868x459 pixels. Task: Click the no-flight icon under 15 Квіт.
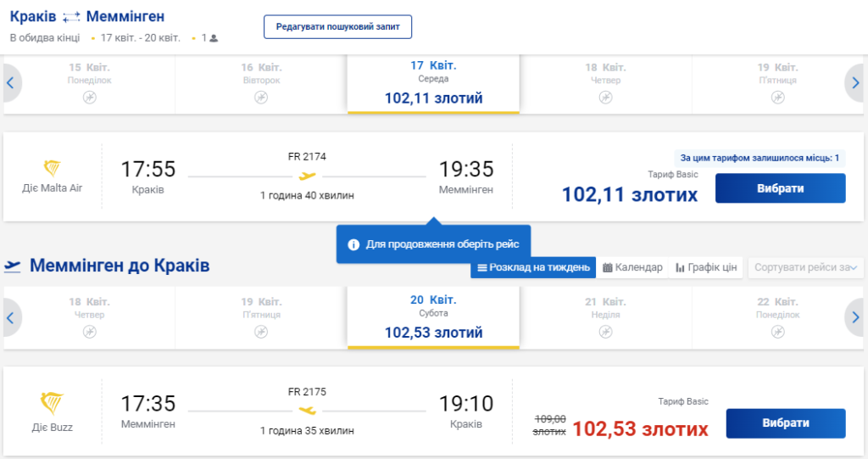click(x=90, y=98)
